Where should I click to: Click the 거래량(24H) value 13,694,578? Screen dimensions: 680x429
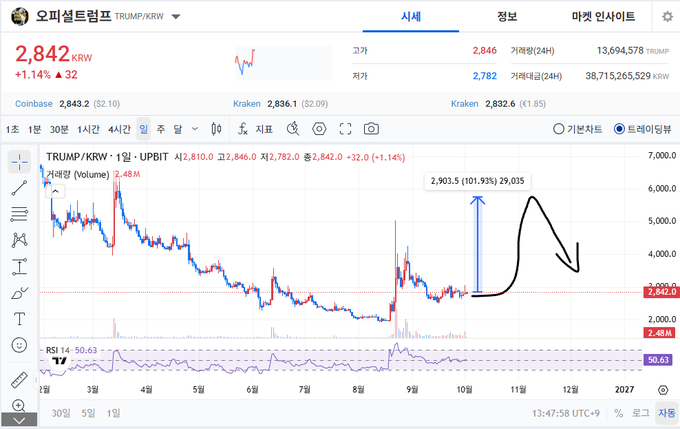(x=620, y=50)
